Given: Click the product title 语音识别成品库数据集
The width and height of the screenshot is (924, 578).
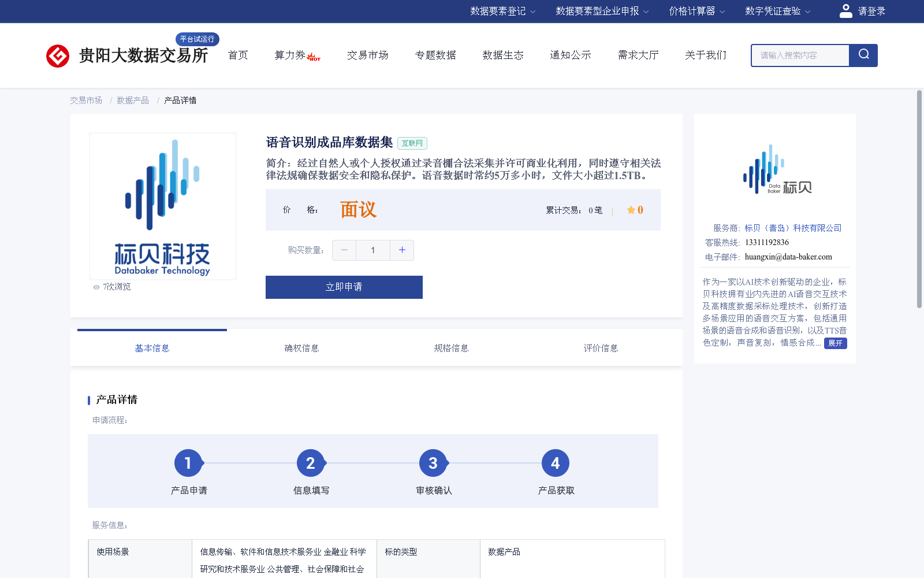Looking at the screenshot, I should click(x=329, y=143).
